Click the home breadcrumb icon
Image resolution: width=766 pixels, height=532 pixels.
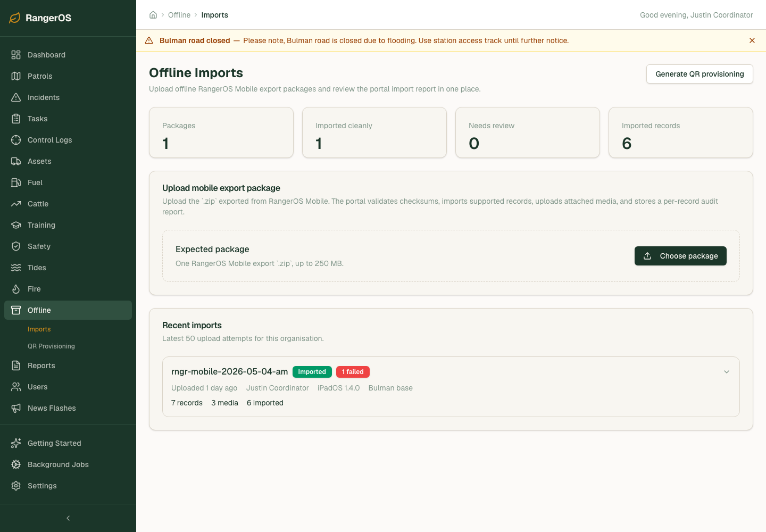point(153,15)
